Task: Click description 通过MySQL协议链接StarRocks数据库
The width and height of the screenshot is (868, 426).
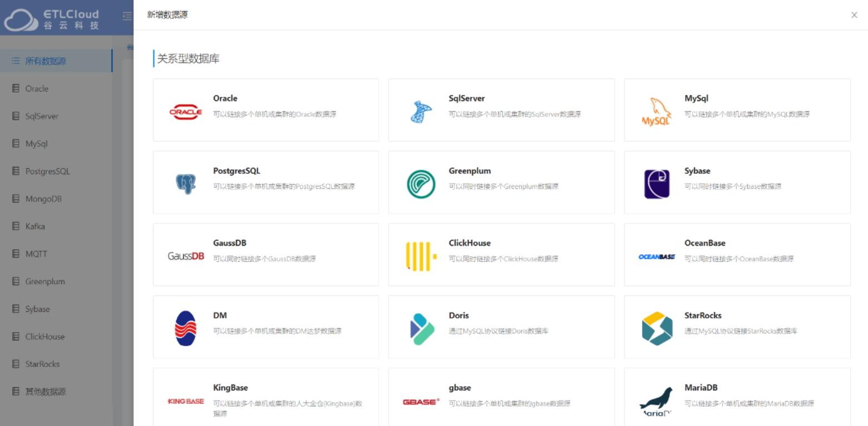Action: click(x=741, y=331)
